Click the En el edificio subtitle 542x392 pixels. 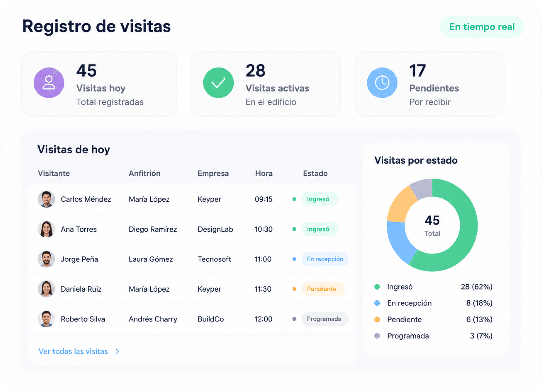tap(271, 102)
